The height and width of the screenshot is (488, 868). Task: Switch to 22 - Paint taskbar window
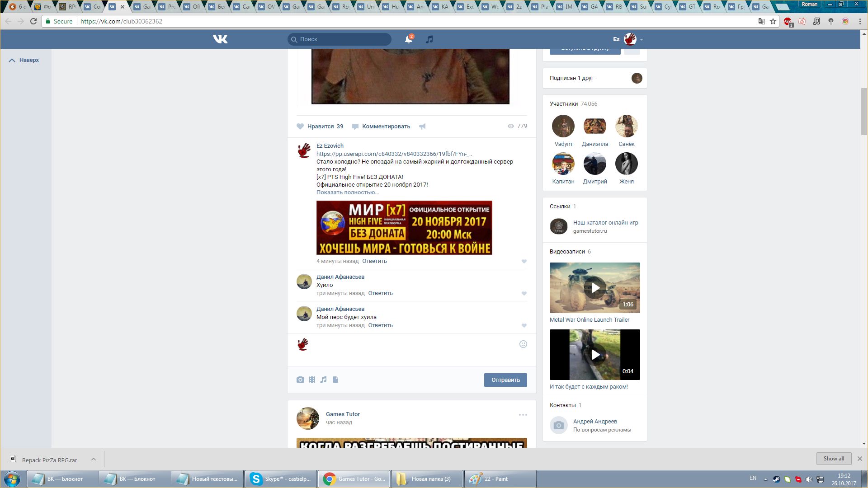(500, 479)
